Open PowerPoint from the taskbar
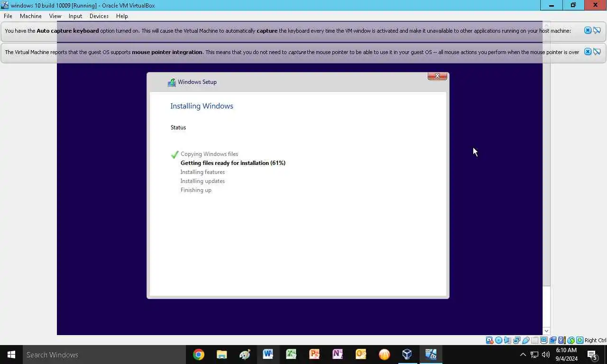Screen dimensions: 607x364 click(x=314, y=355)
